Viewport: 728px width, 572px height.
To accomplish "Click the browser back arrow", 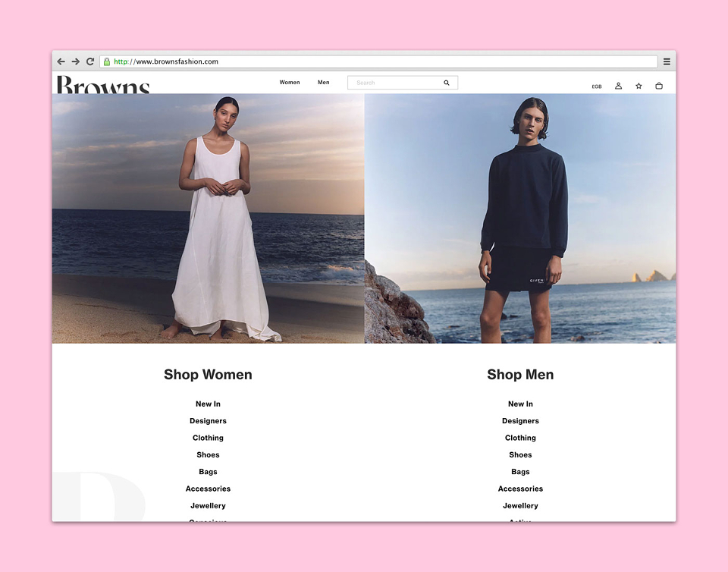I will click(x=61, y=61).
